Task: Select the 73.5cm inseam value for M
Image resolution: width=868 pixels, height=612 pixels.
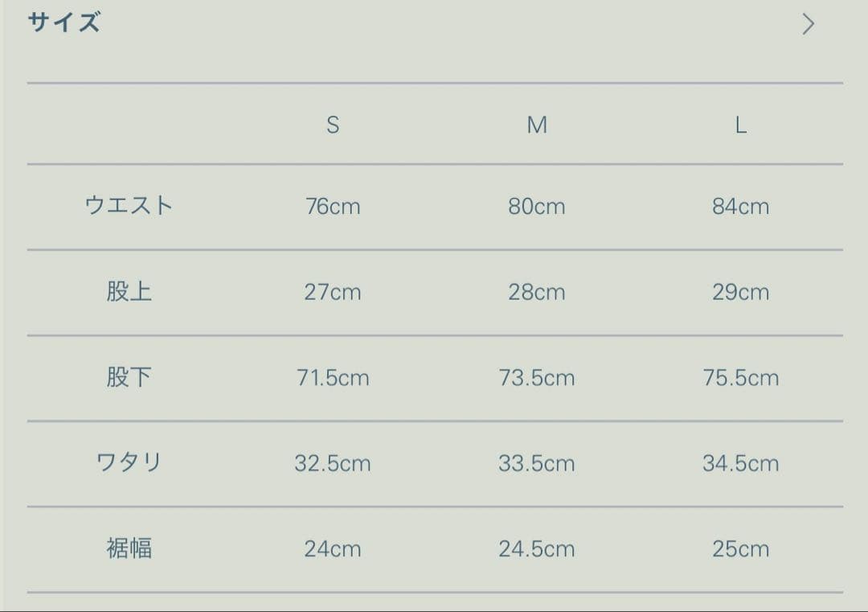Action: [x=538, y=377]
